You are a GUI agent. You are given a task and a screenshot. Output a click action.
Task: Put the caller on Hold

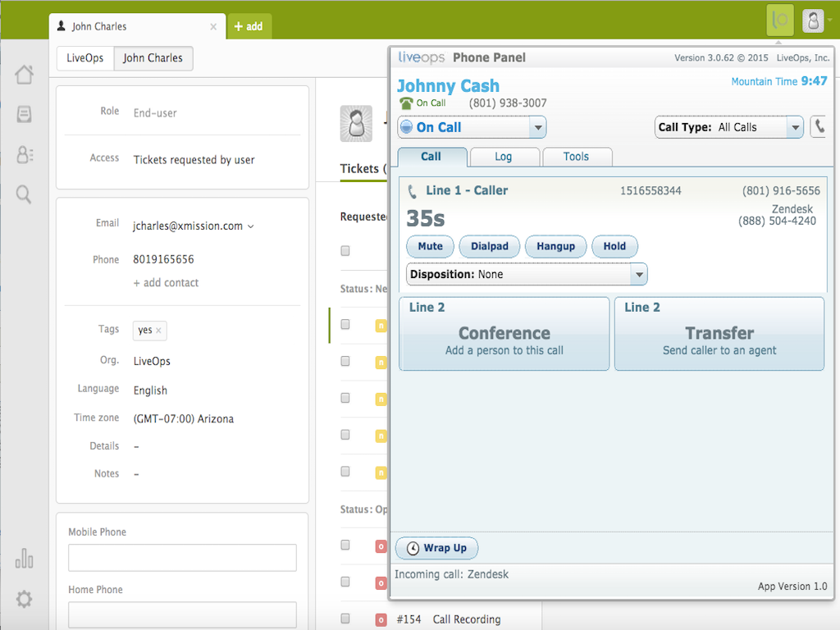click(614, 246)
